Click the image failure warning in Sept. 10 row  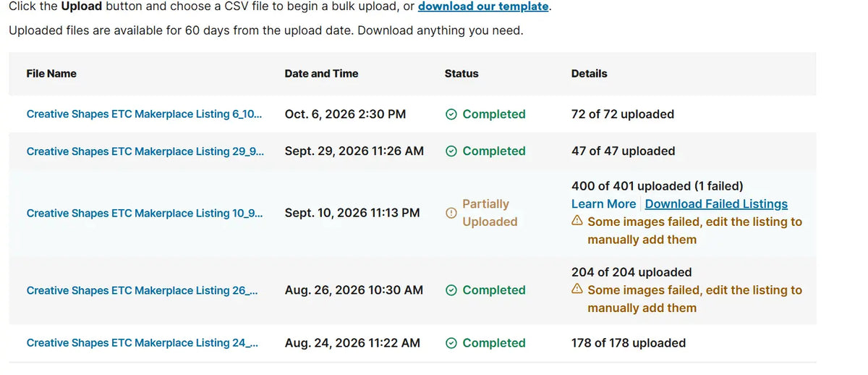coord(694,231)
